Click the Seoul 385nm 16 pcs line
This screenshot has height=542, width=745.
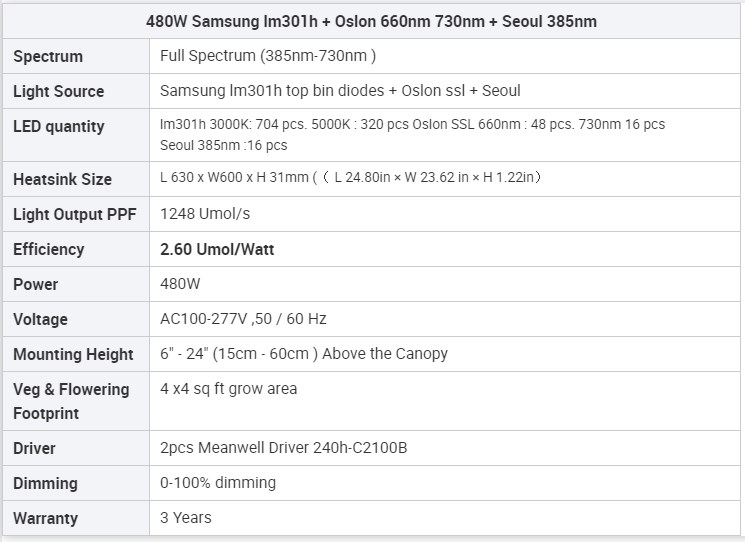pos(223,145)
